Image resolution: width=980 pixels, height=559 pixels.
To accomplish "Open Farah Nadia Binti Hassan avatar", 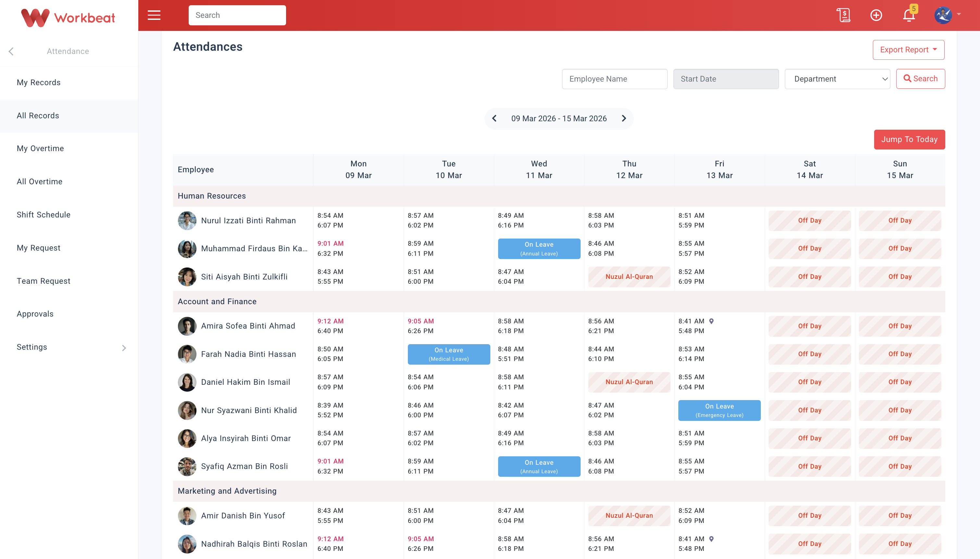I will coord(187,354).
